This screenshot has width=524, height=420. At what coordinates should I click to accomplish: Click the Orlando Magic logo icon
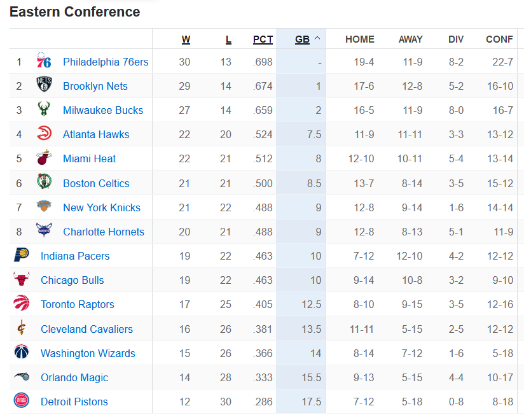click(x=22, y=376)
